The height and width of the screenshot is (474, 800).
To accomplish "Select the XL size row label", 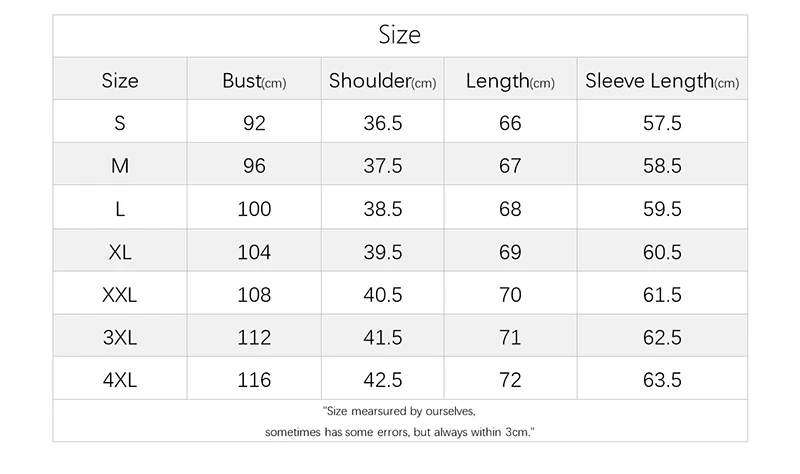I will 120,252.
